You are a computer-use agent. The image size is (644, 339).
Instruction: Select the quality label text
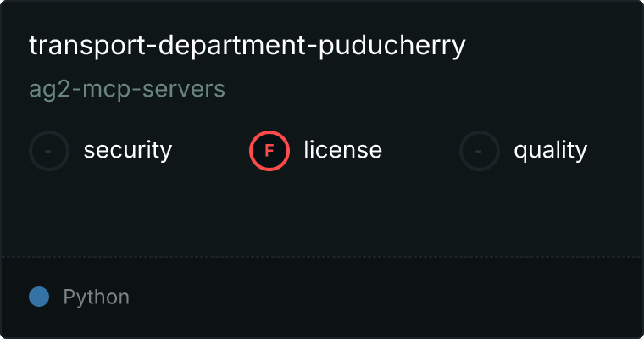[x=550, y=150]
